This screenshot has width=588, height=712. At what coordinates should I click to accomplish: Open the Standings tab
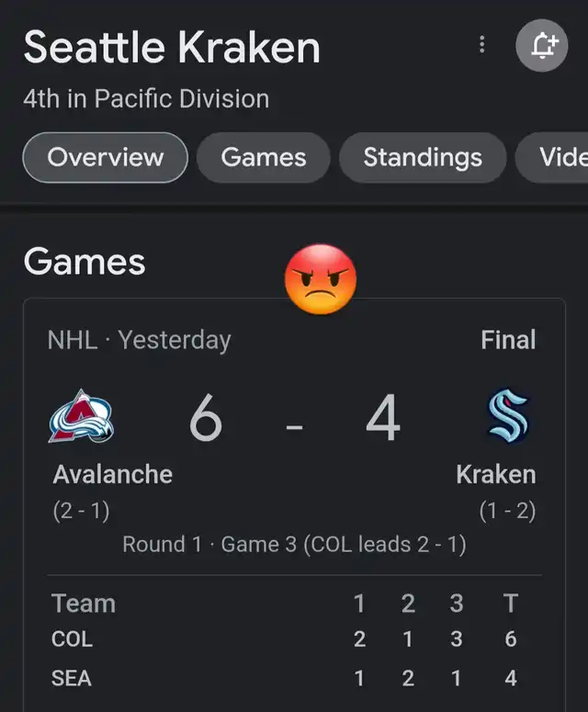423,158
